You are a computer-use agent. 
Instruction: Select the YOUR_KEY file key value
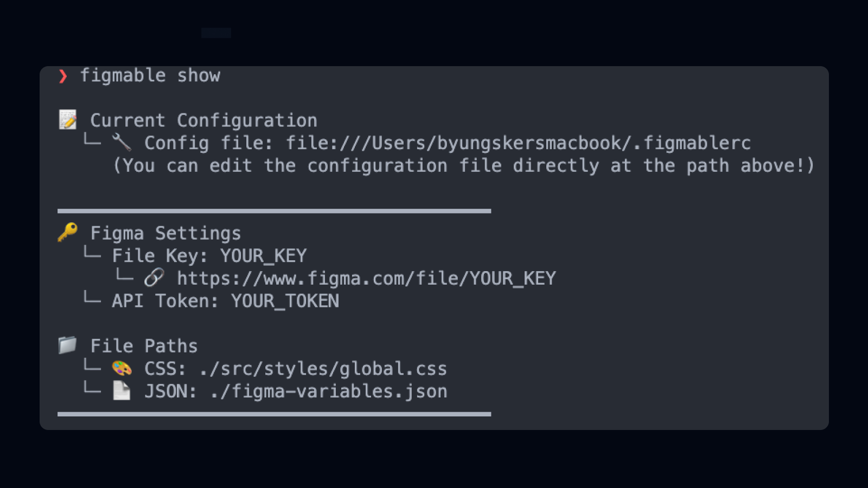pos(264,256)
